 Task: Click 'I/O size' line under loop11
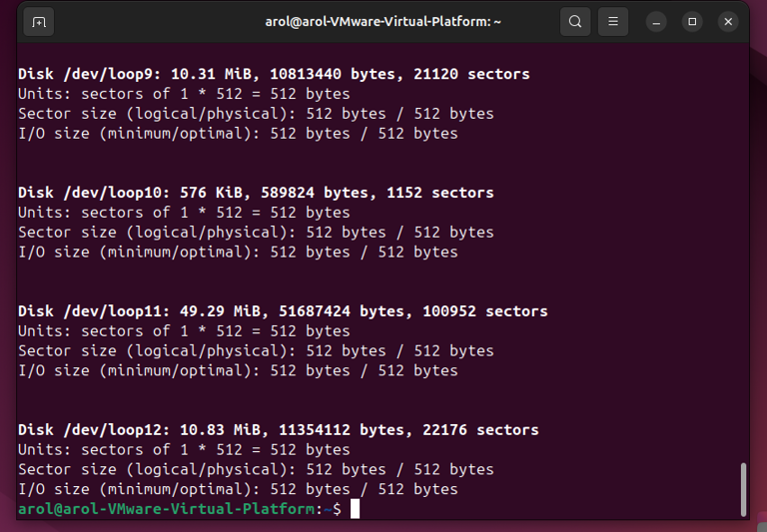[238, 370]
